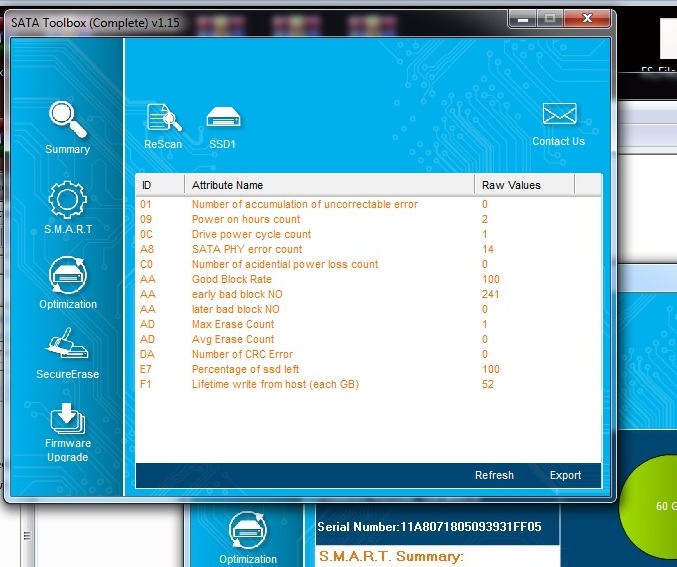
Task: Click the ID cell A8
Action: point(147,249)
